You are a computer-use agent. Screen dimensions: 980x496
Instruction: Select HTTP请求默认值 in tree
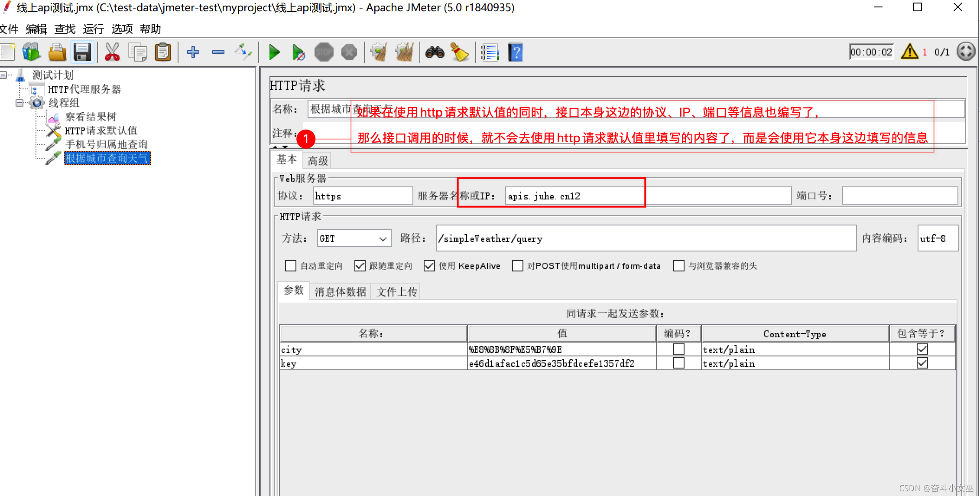click(x=101, y=131)
